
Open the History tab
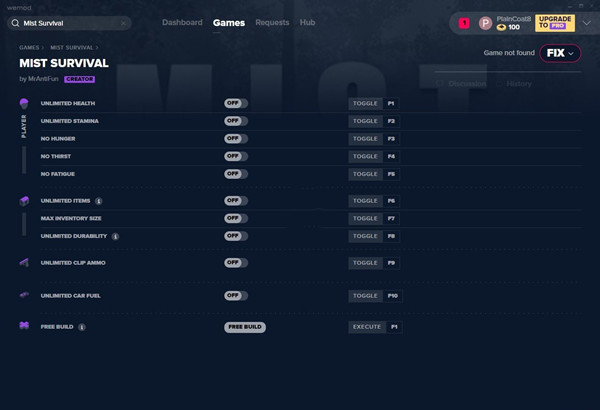click(514, 83)
